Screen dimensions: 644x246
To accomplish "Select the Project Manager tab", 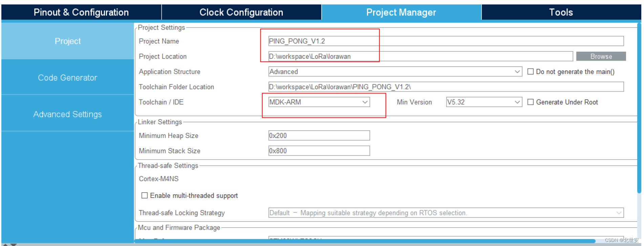I will click(x=401, y=12).
